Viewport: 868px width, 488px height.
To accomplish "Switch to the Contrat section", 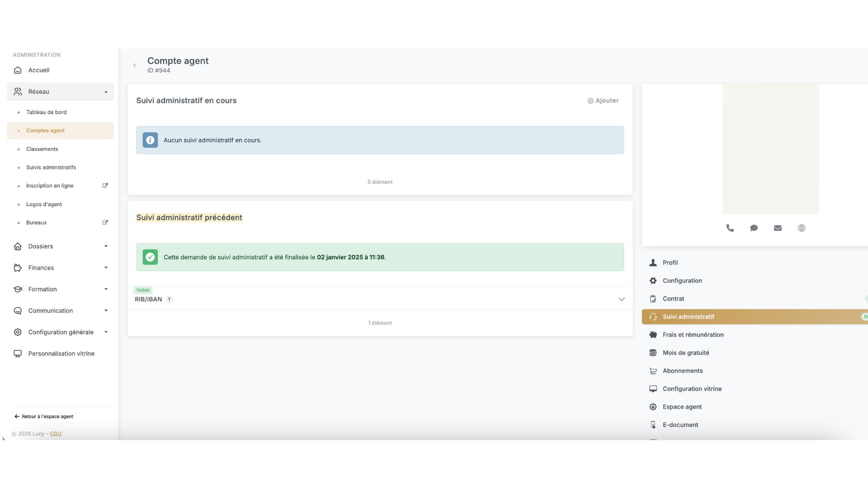I will (x=673, y=299).
